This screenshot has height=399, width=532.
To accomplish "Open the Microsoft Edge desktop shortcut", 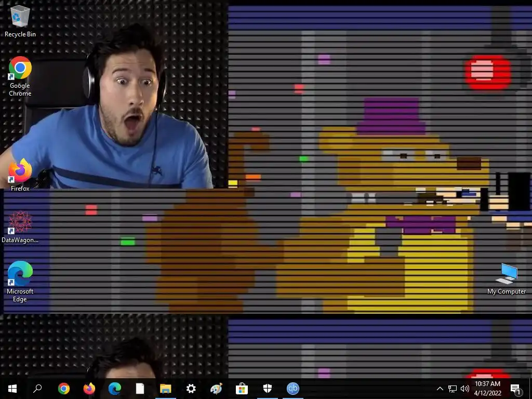I will 20,282.
